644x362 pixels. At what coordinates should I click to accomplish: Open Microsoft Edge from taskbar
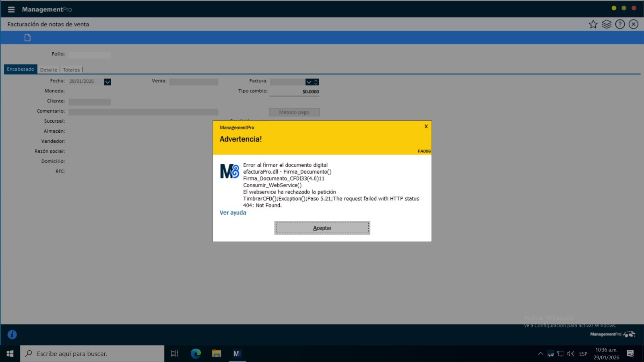coord(196,354)
